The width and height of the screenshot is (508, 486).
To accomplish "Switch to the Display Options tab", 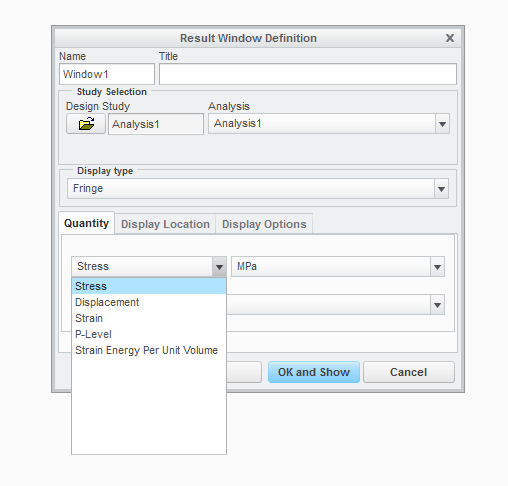I will [264, 224].
